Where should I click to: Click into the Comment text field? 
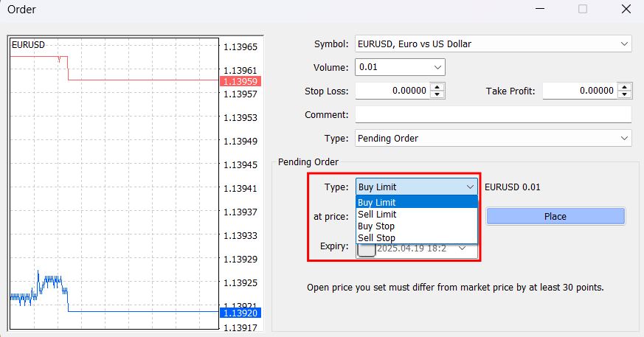coord(493,115)
